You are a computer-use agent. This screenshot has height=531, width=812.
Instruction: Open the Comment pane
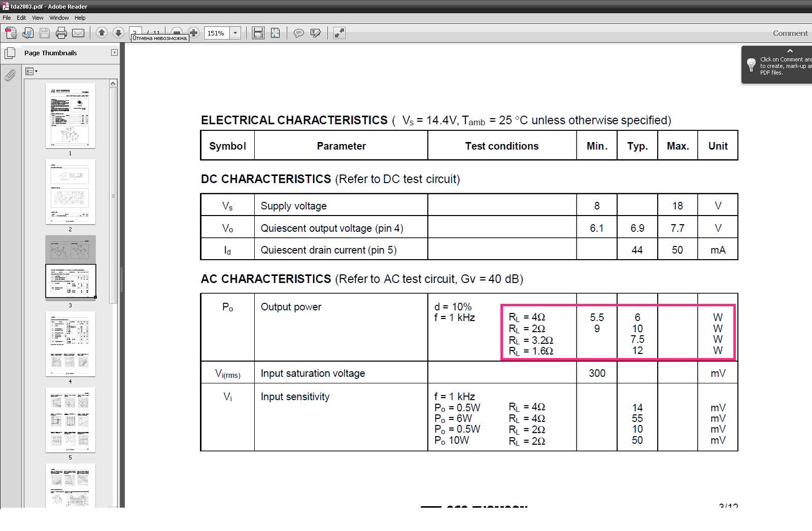coord(790,33)
